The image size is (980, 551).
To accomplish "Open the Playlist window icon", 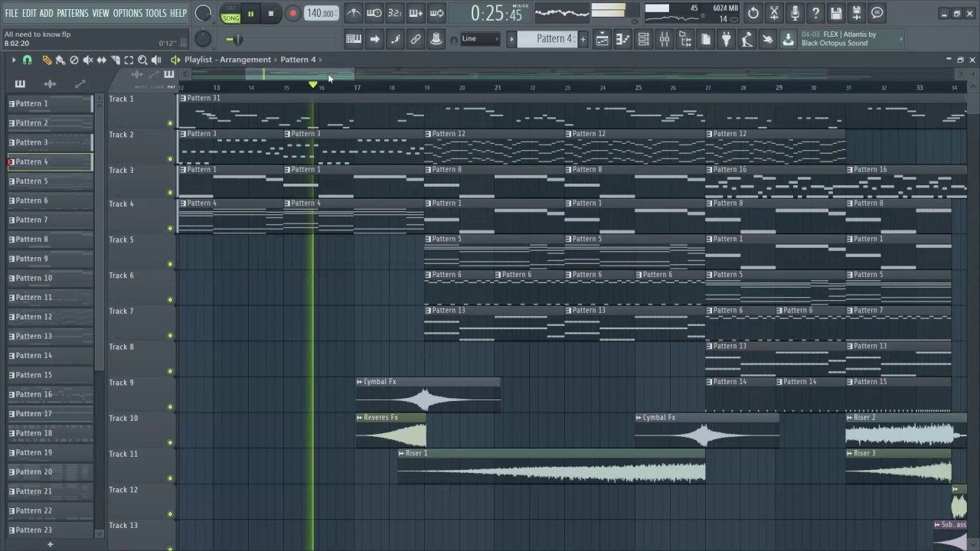I will (603, 40).
